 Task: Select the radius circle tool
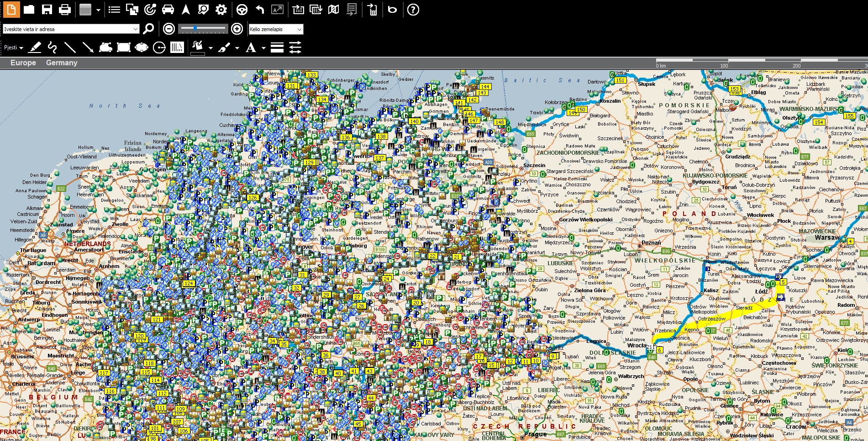(159, 47)
